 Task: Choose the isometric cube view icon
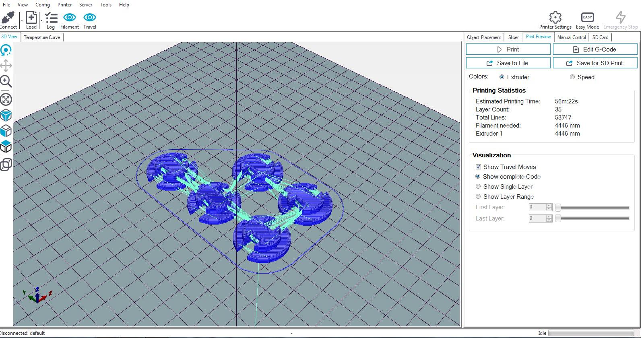(6, 115)
